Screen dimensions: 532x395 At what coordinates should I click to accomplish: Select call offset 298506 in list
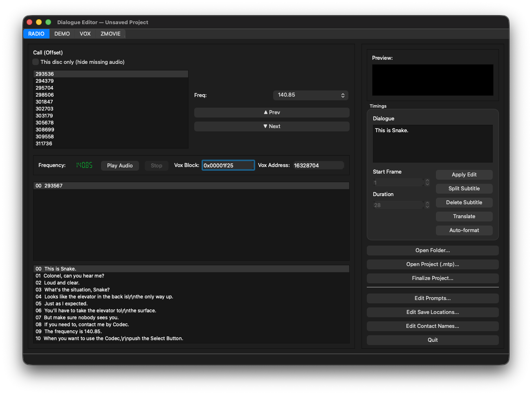45,95
